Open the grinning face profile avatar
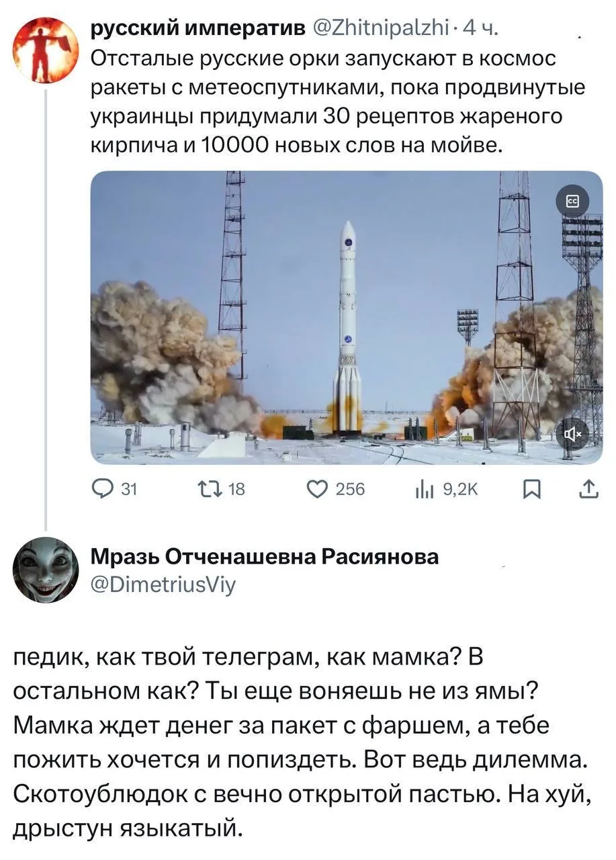The height and width of the screenshot is (860, 616). point(46,570)
